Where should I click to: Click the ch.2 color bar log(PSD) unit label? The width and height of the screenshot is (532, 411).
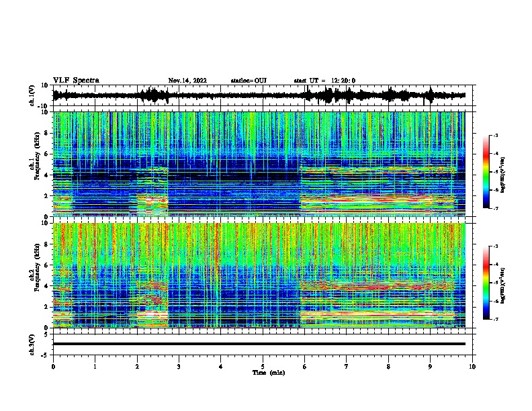(x=503, y=285)
